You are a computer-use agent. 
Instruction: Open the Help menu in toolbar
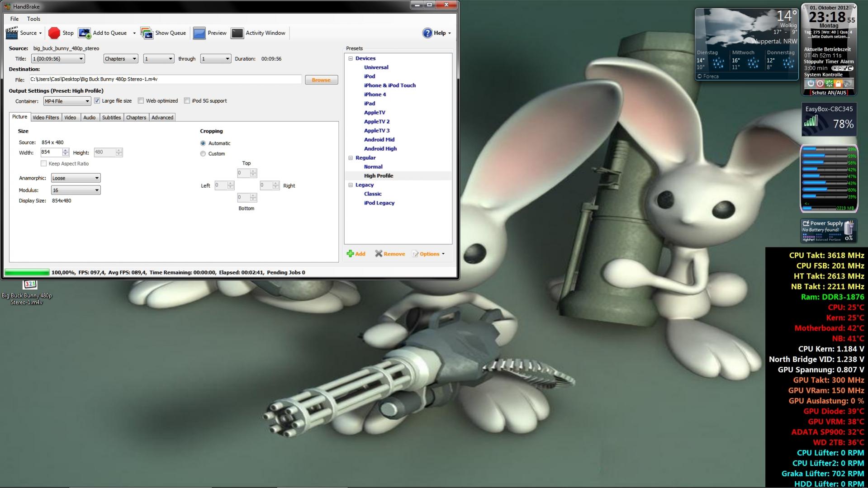(436, 33)
